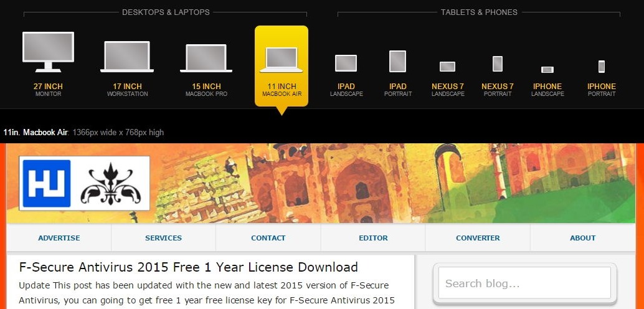The width and height of the screenshot is (644, 309).
Task: Click the 'DESKTOPS & LAPTOPS' heading
Action: [x=166, y=12]
